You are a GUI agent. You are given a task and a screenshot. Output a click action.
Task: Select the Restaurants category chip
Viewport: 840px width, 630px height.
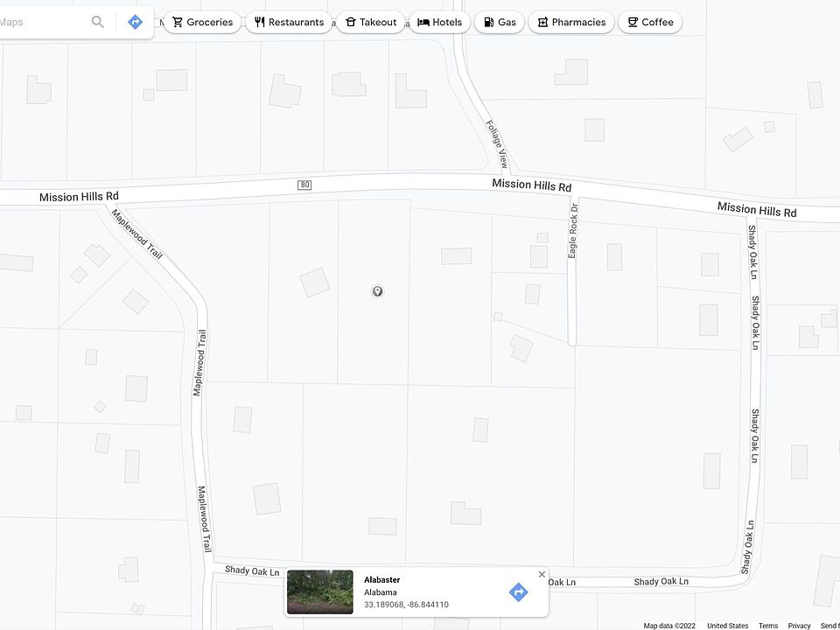point(289,22)
